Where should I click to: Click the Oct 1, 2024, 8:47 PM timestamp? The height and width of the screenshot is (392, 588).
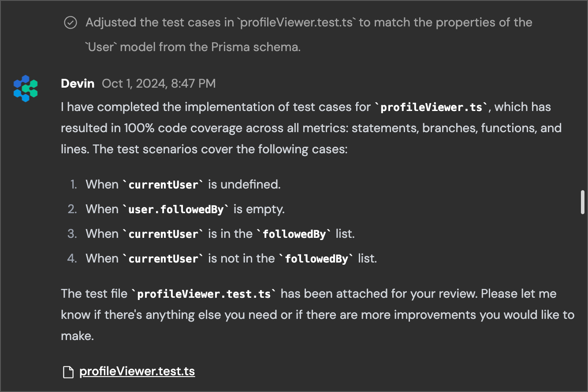tap(159, 83)
